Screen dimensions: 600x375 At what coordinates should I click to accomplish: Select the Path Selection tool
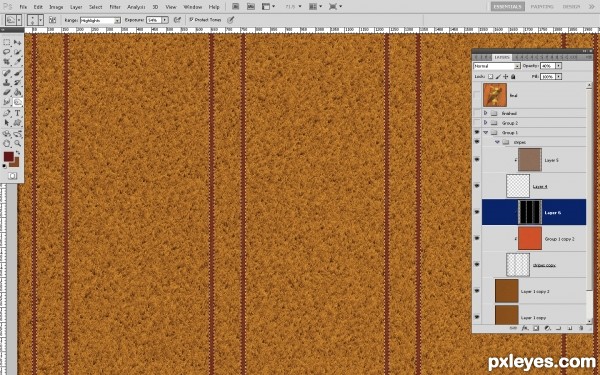point(7,123)
